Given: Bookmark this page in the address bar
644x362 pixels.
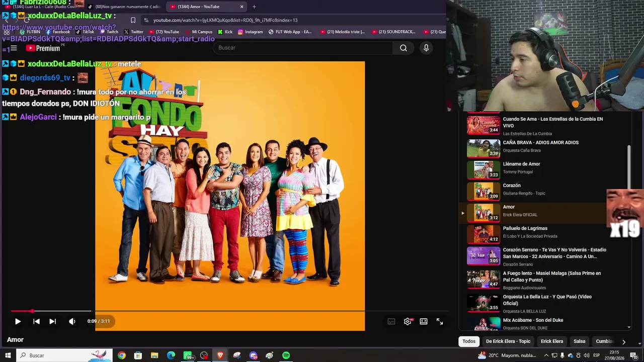Looking at the screenshot, I should click(x=133, y=20).
